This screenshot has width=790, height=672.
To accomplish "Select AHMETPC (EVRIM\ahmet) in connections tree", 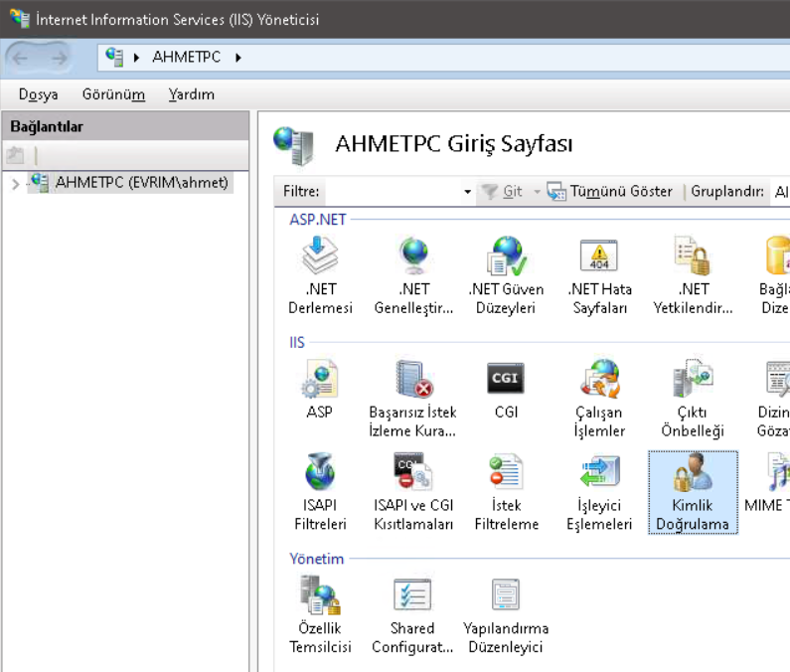I will click(x=130, y=183).
